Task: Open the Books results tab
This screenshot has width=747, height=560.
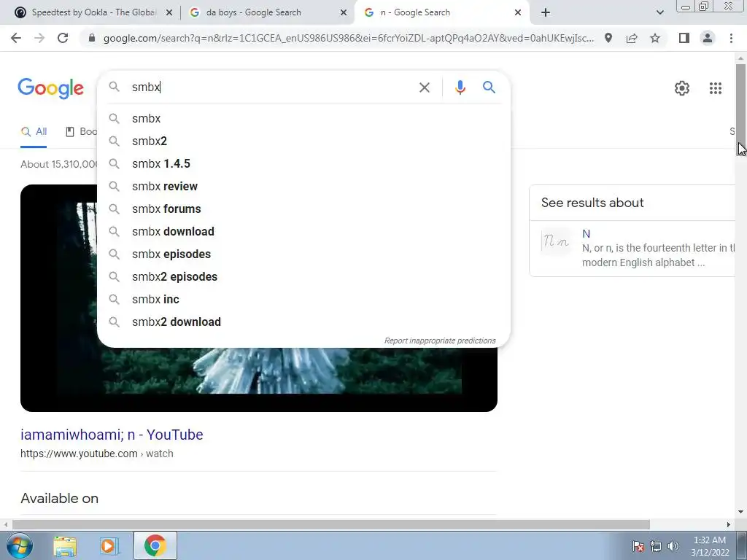Action: (x=81, y=132)
